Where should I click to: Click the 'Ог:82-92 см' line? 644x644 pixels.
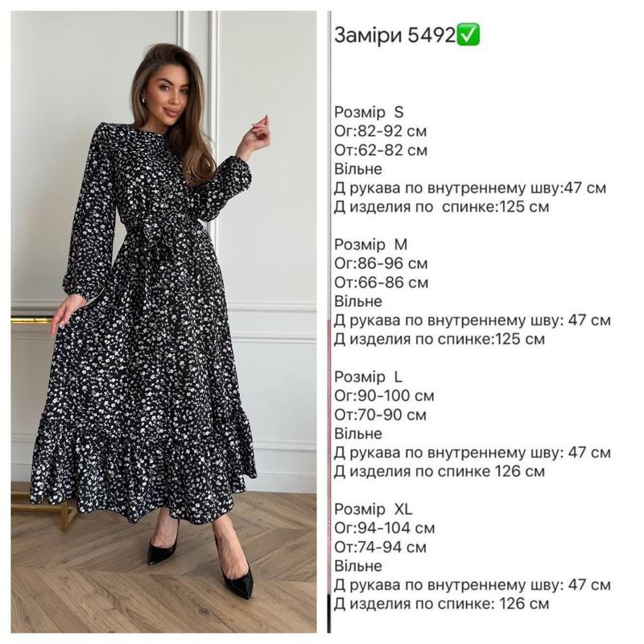click(x=380, y=131)
